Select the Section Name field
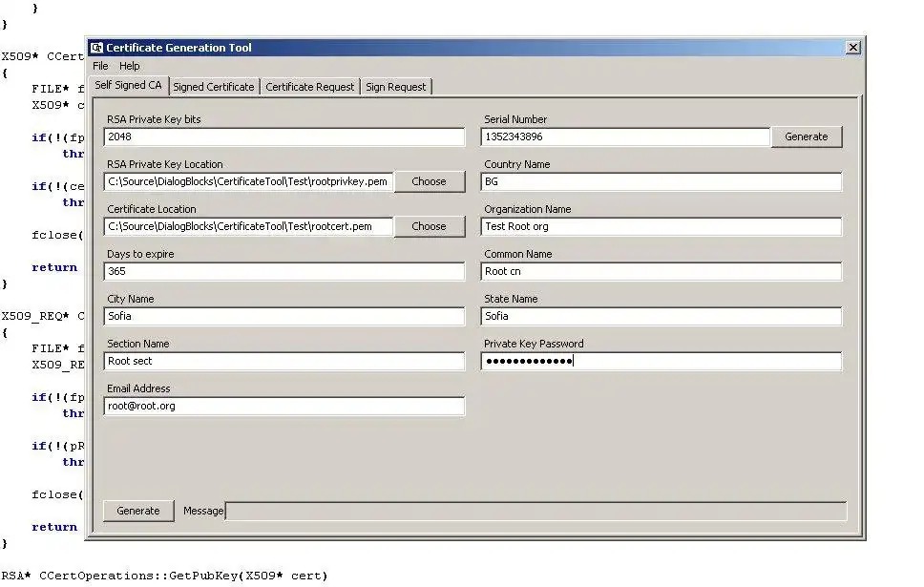 pos(284,361)
